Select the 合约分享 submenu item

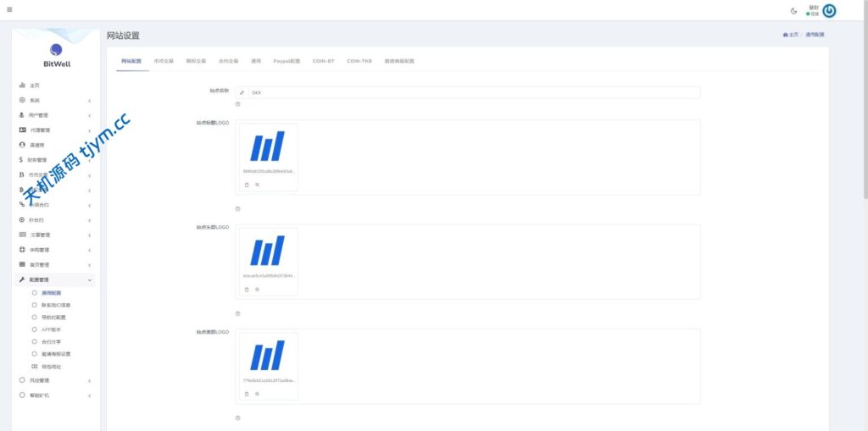click(x=52, y=341)
